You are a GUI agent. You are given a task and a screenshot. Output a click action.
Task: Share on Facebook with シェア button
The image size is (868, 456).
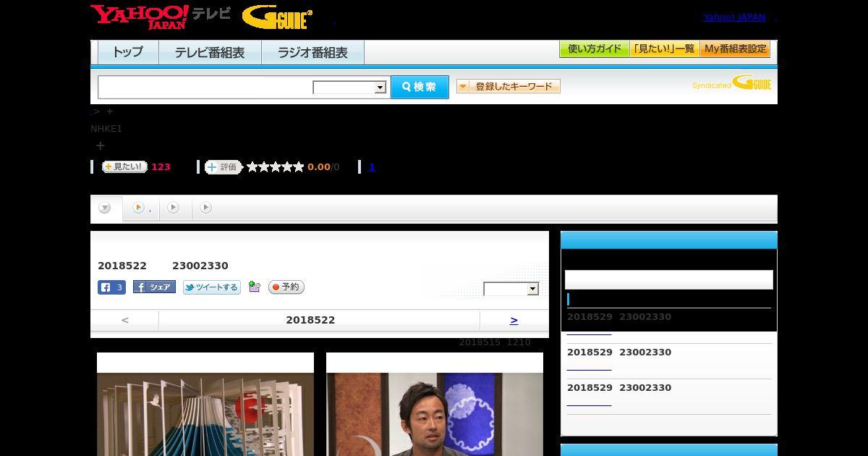click(154, 287)
